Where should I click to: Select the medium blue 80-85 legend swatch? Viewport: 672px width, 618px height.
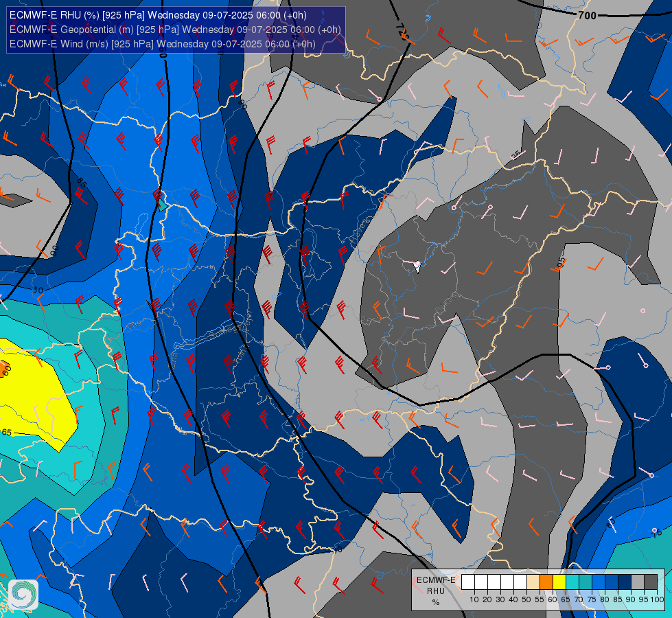pos(612,582)
